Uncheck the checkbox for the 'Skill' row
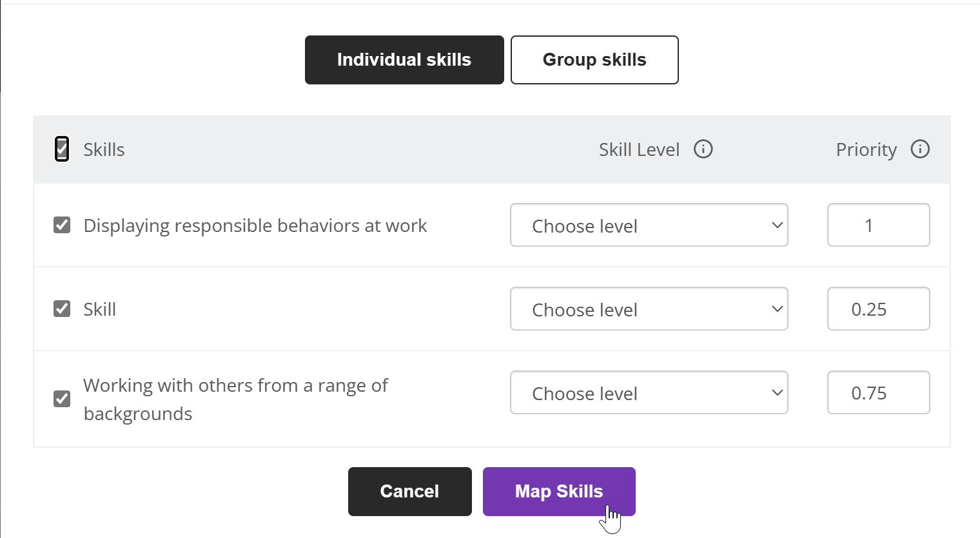 62,309
